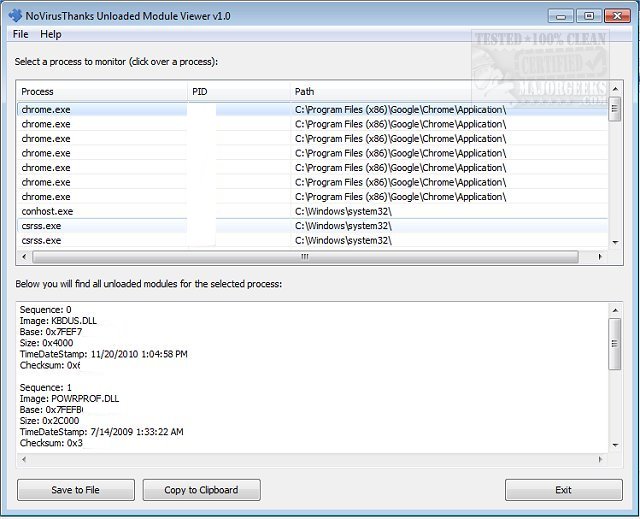Open the Help menu
The width and height of the screenshot is (640, 519).
pos(50,34)
